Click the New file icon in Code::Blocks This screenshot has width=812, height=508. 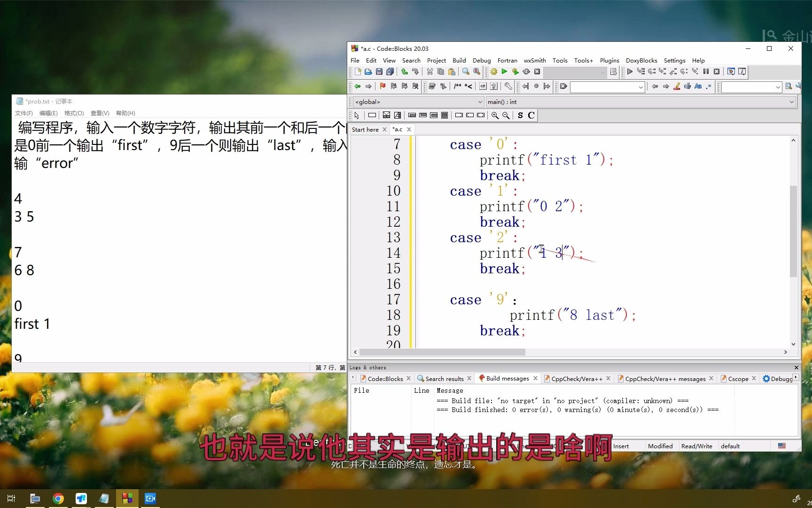pos(358,72)
